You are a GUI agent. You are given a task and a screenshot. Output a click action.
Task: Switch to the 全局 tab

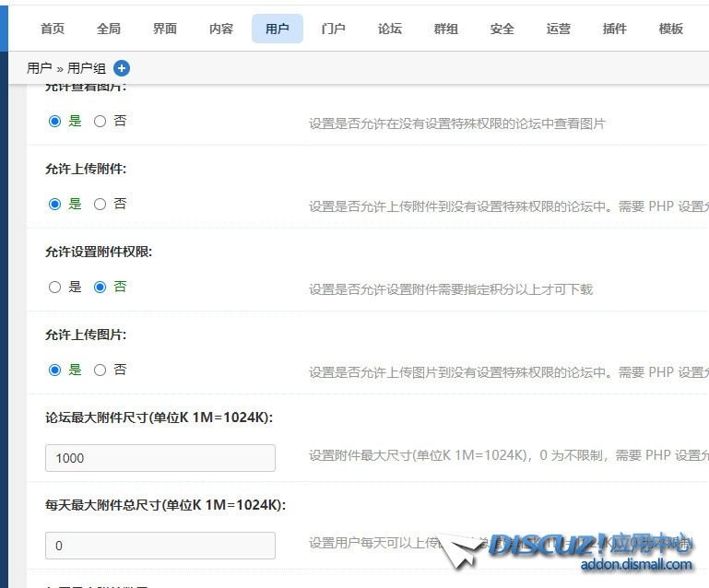pos(109,29)
